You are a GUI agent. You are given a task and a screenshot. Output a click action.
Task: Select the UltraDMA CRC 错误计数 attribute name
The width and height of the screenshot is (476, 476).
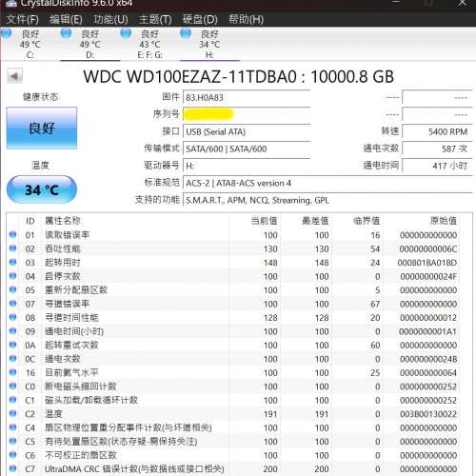point(134,469)
